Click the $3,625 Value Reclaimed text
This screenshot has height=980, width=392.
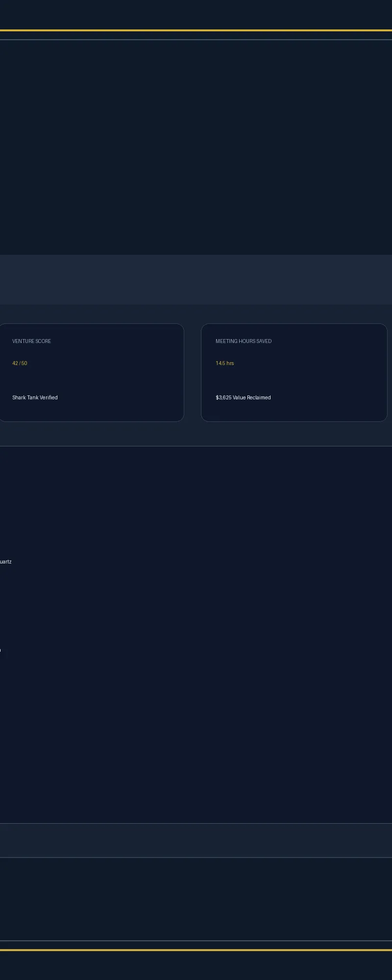click(243, 397)
